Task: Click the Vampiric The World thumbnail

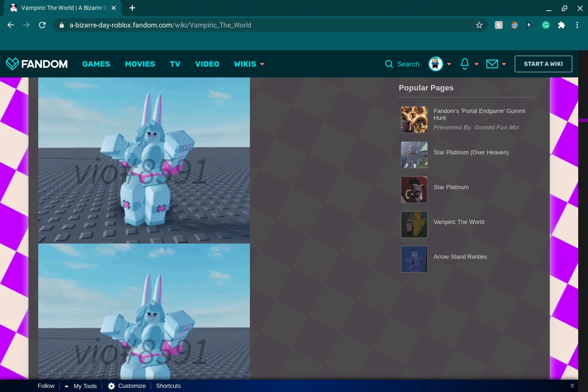Action: [x=414, y=224]
